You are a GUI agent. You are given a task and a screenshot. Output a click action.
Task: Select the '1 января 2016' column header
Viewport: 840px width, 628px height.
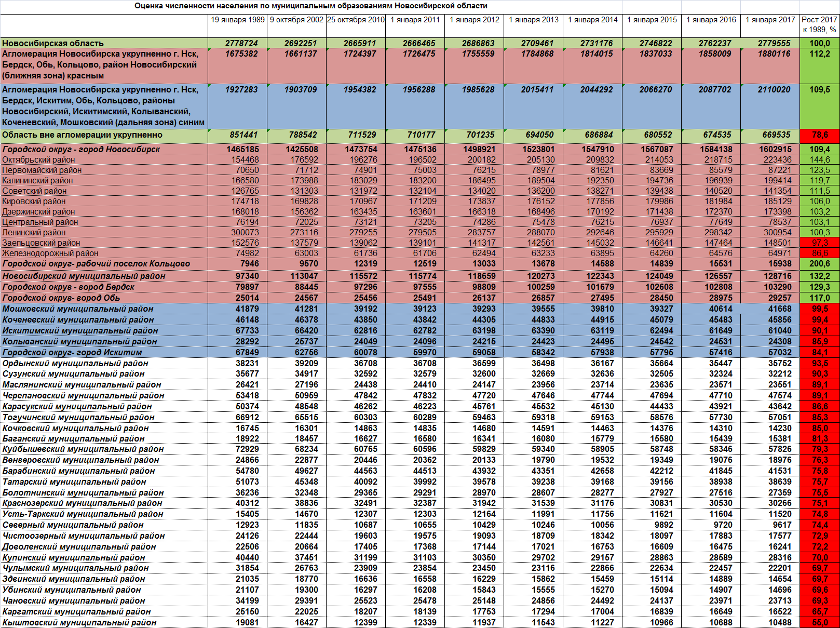(711, 20)
